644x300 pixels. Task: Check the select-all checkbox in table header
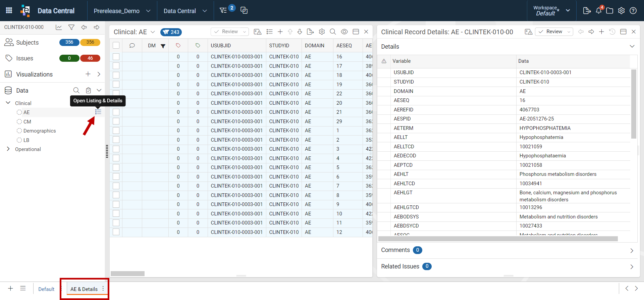[116, 45]
